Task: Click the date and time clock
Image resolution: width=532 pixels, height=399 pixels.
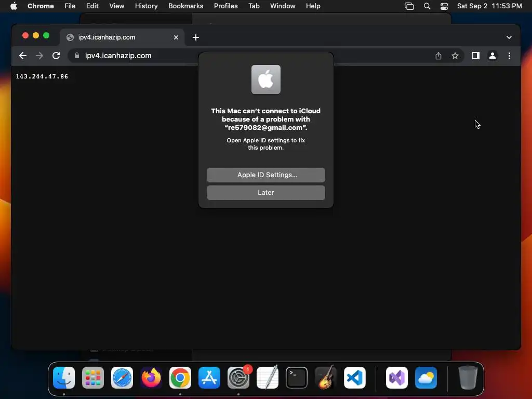Action: coord(489,6)
